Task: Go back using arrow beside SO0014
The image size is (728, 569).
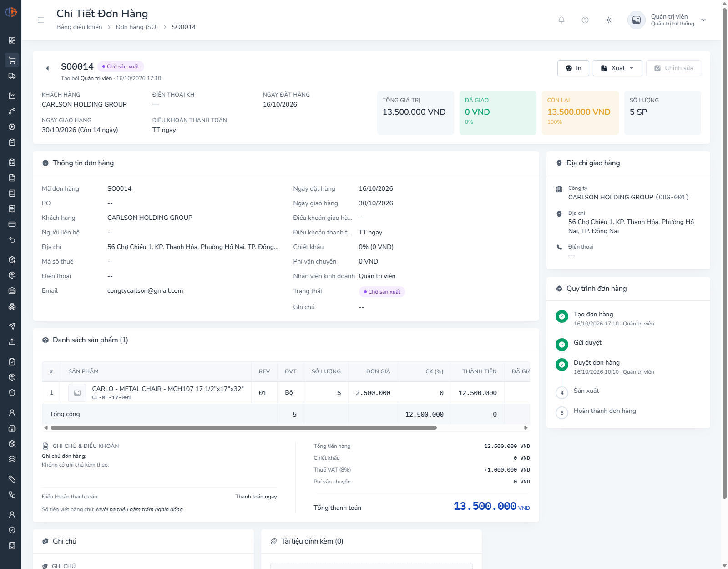Action: point(47,68)
